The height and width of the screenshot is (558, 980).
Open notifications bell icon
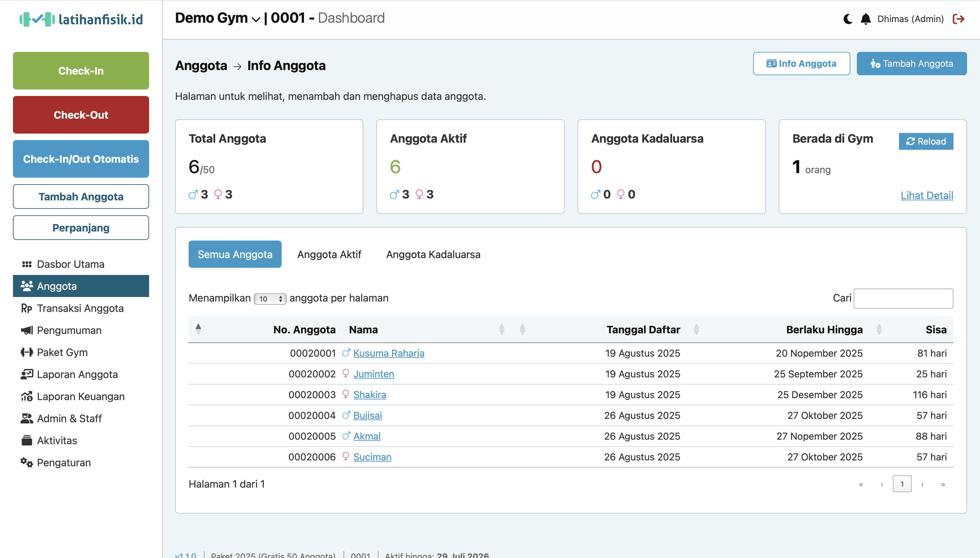866,19
